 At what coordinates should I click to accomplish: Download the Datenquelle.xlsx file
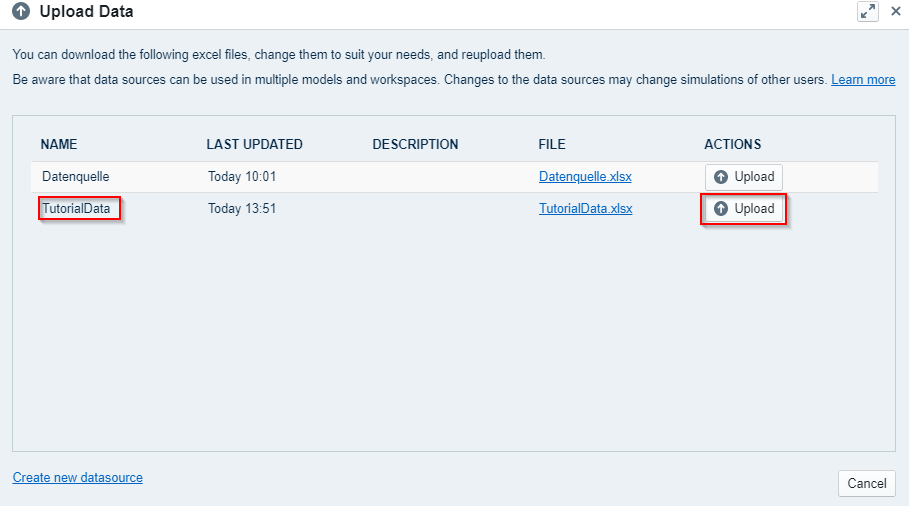coord(585,176)
